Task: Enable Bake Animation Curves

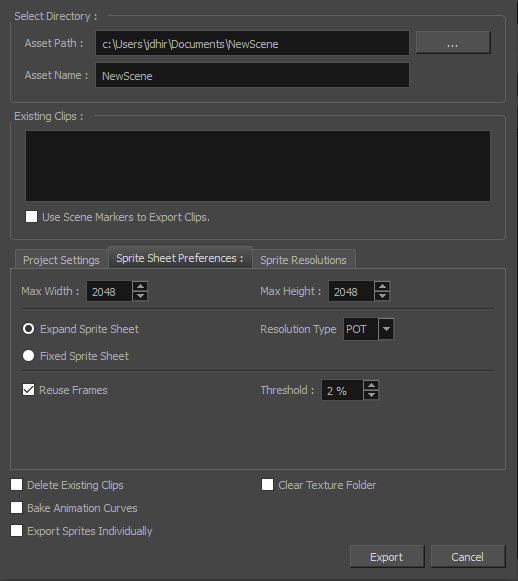Action: click(17, 508)
